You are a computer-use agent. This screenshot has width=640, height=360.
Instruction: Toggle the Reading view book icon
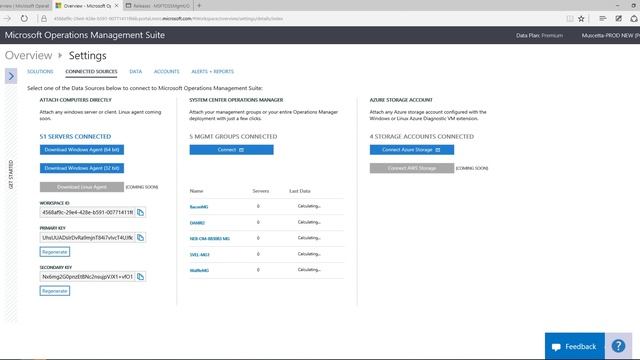point(570,18)
